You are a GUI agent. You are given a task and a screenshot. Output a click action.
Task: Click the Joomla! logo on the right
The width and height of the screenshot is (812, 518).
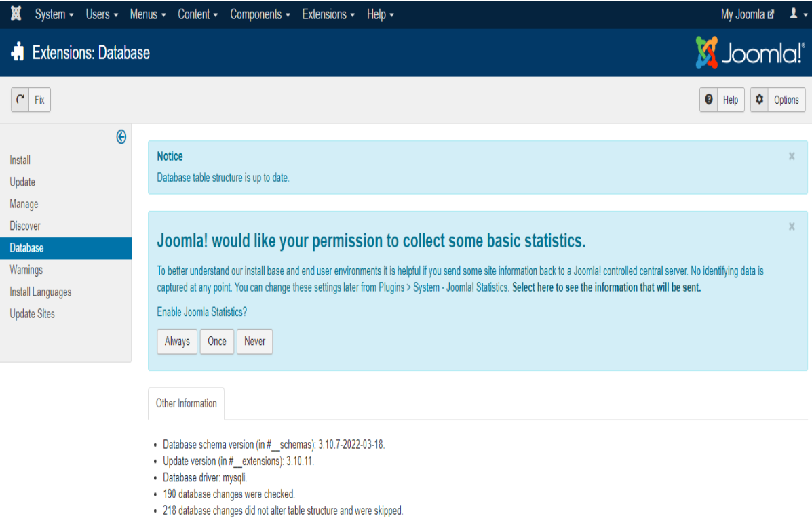[x=750, y=53]
